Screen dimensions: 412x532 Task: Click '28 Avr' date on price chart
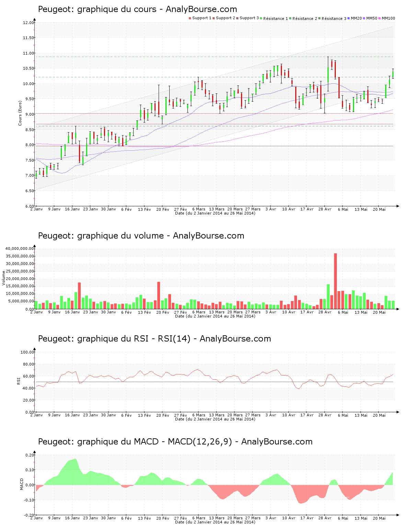(x=325, y=209)
